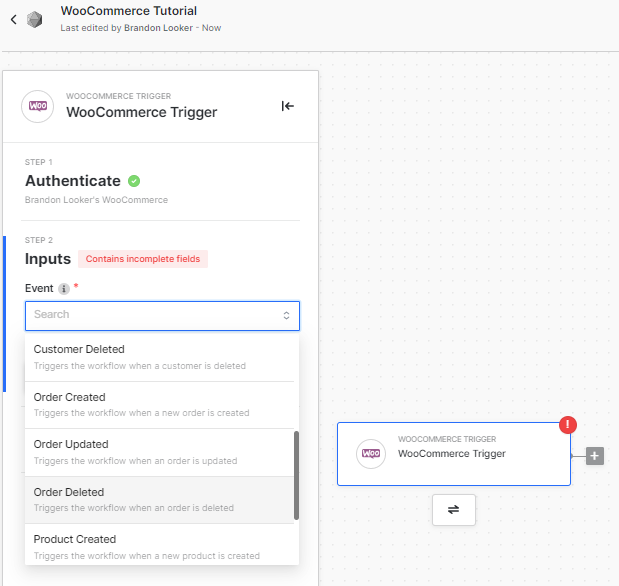The height and width of the screenshot is (586, 619).
Task: Click the plus button beside trigger node
Action: (595, 456)
